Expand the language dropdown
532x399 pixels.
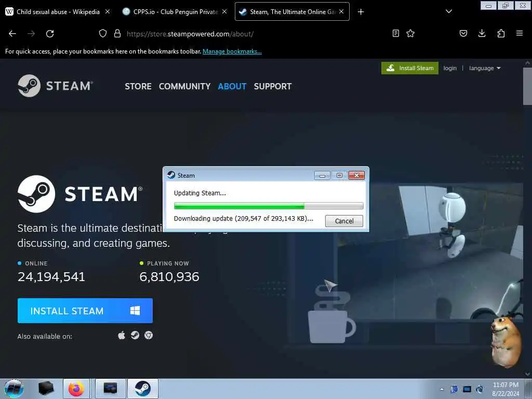click(x=485, y=68)
